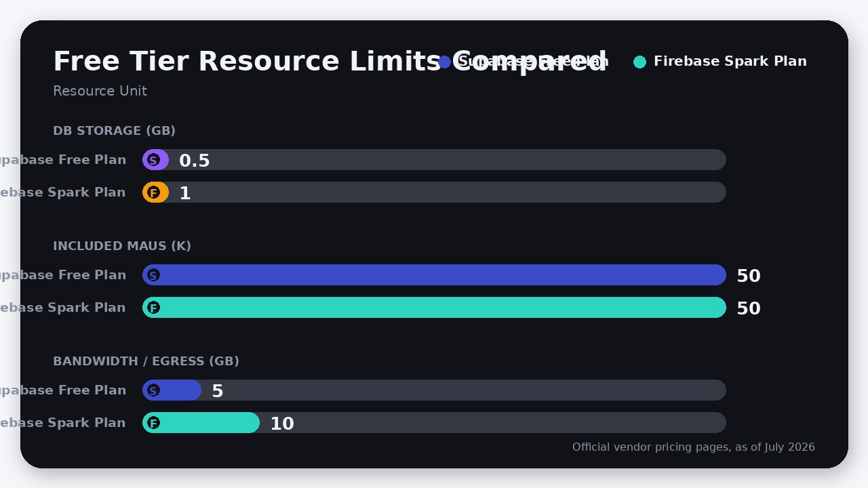Click Supabase Free Plan label in Included MAUs
The height and width of the screenshot is (488, 868).
(x=63, y=275)
